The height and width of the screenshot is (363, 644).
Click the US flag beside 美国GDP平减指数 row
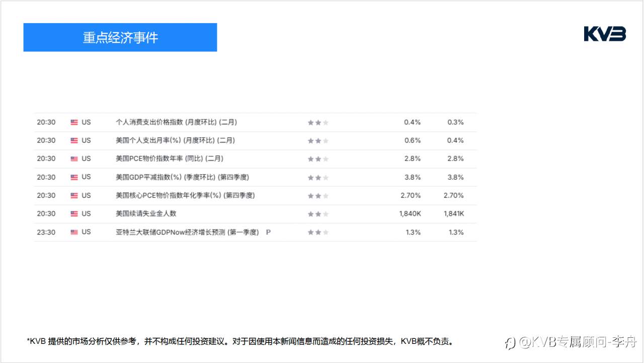(73, 177)
